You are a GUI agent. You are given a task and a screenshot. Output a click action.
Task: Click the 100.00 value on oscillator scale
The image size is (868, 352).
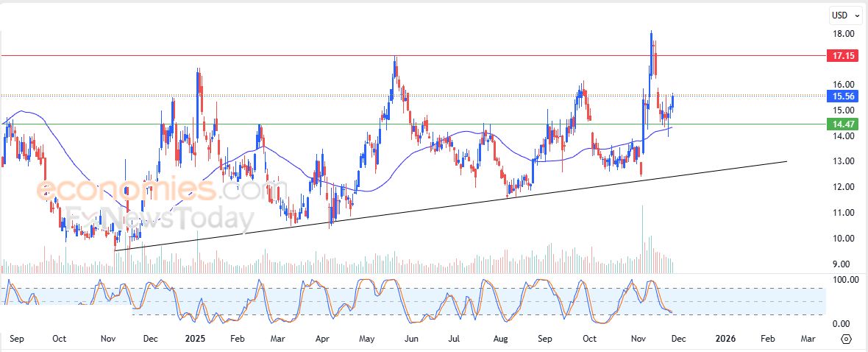pyautogui.click(x=842, y=280)
